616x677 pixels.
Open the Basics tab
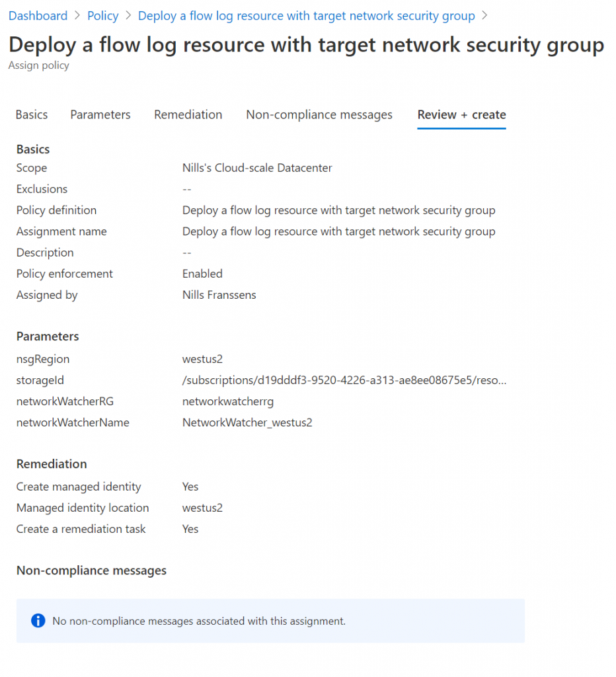click(32, 114)
